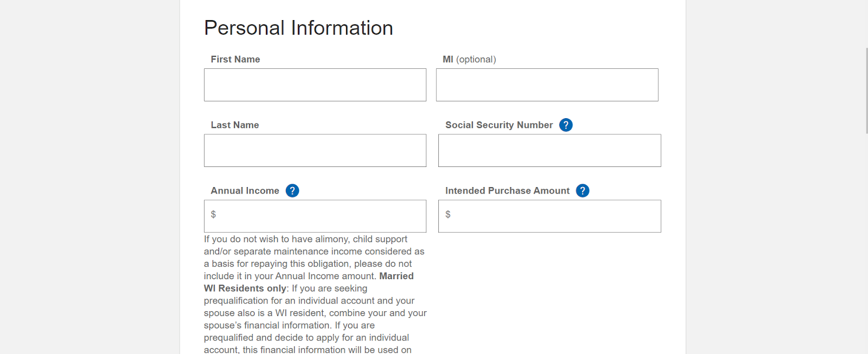Image resolution: width=868 pixels, height=354 pixels.
Task: Click the dollar sign in Annual Income
Action: [213, 215]
